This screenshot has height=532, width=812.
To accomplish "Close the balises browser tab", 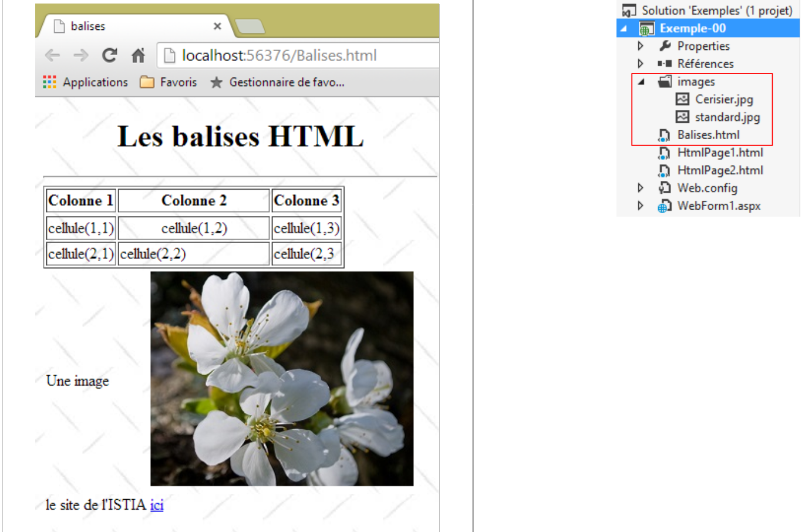I will 217,26.
